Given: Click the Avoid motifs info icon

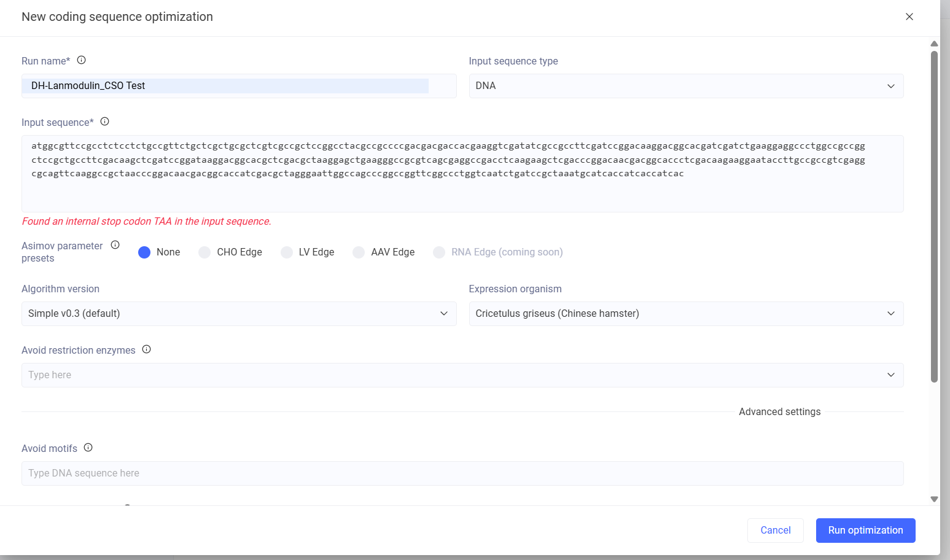Looking at the screenshot, I should point(88,448).
